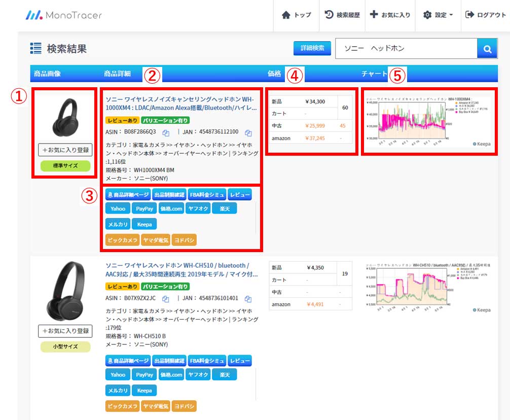Focus the search field containing ソニー ヘッドホン

click(406, 49)
